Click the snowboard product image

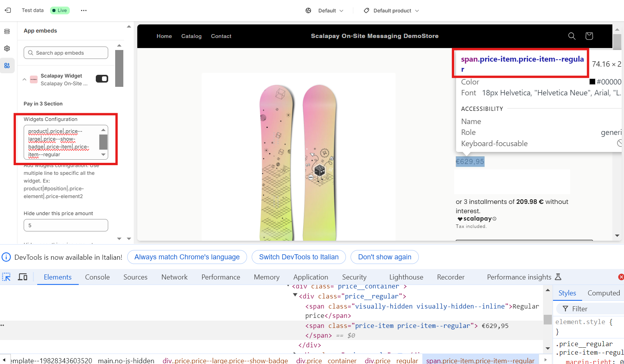pos(298,157)
